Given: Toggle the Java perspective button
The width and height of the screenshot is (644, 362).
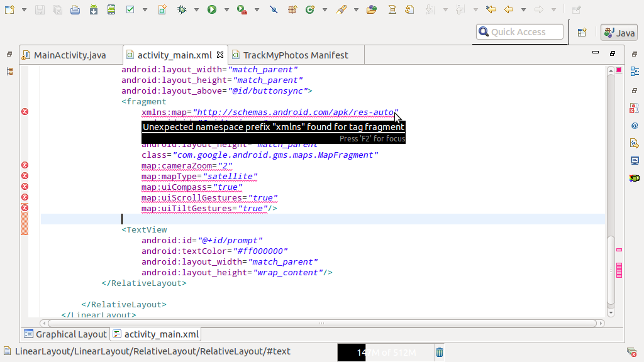Looking at the screenshot, I should click(619, 33).
